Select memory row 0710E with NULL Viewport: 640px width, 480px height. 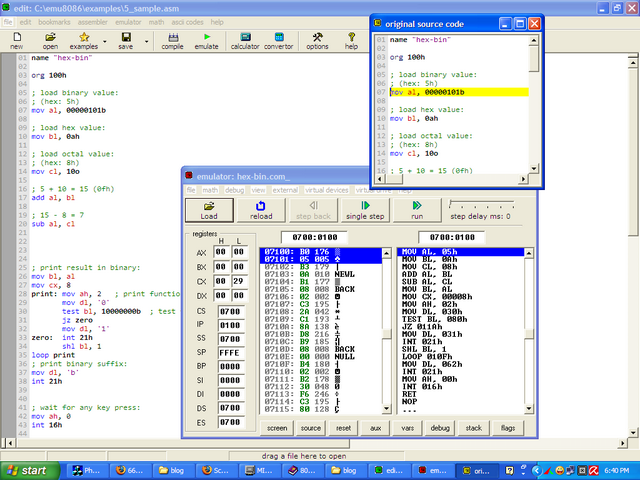tap(320, 357)
